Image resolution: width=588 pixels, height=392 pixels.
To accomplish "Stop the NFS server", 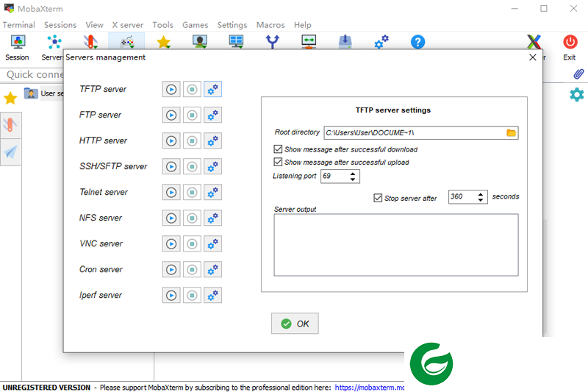I will [x=192, y=218].
